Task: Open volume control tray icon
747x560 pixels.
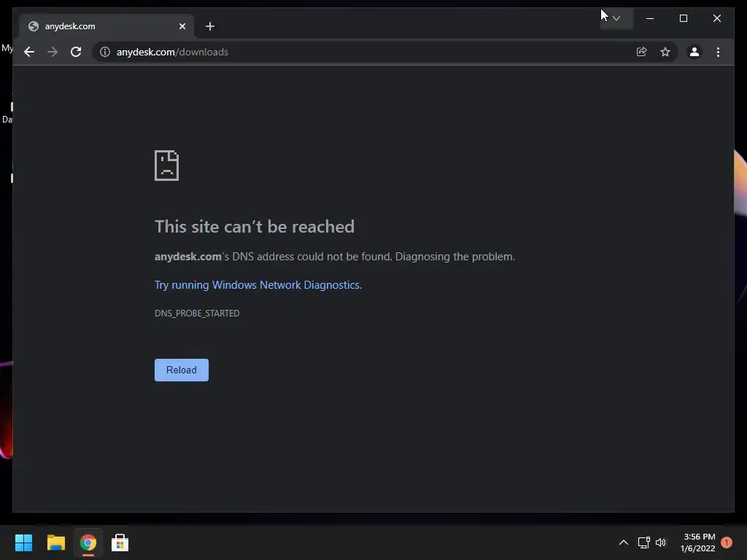Action: (x=661, y=542)
